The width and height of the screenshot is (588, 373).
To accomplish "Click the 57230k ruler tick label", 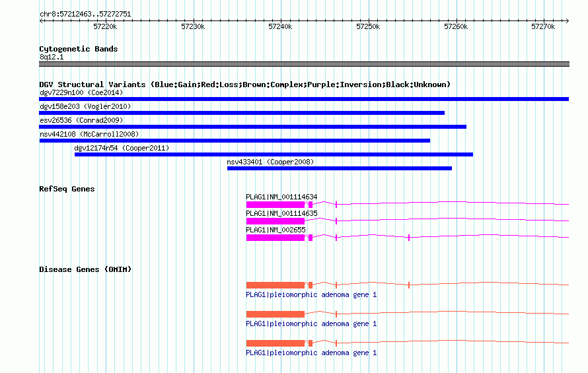I will click(193, 26).
